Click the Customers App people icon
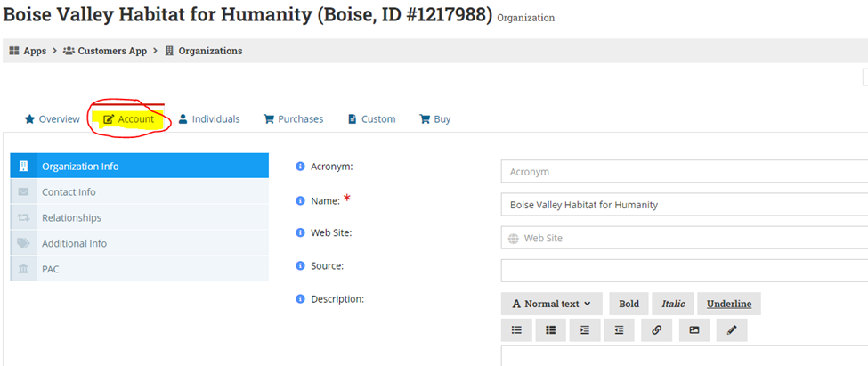Viewport: 868px width, 366px height. (x=69, y=51)
